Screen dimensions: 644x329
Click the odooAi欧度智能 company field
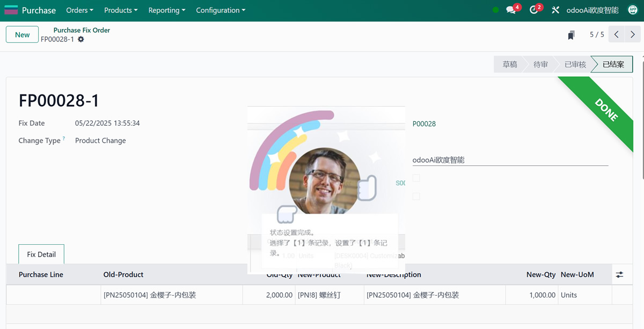tap(510, 160)
